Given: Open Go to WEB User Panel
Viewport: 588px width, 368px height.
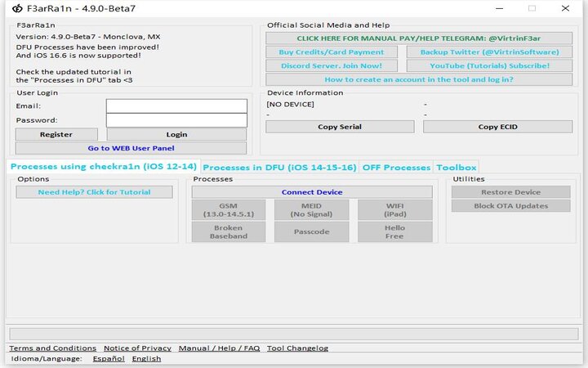Looking at the screenshot, I should coord(131,148).
